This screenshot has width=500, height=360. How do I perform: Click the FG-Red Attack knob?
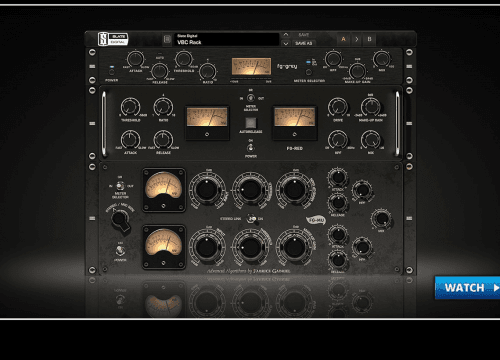(130, 139)
